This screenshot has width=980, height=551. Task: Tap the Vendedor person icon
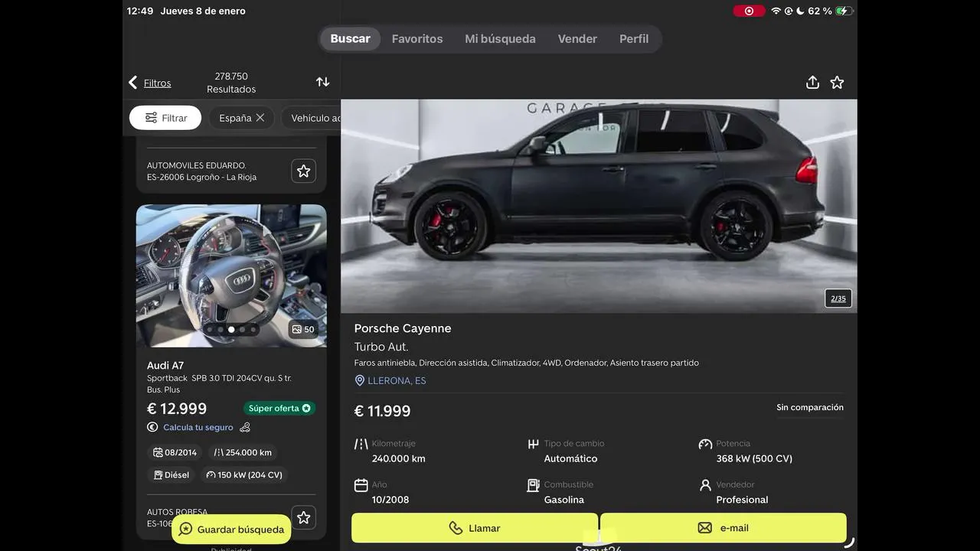coord(705,485)
